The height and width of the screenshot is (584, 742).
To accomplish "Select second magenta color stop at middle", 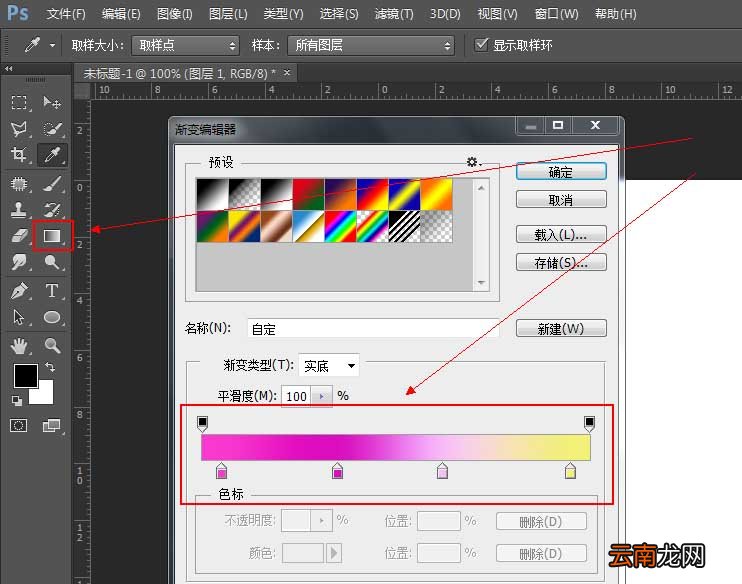I will tap(337, 471).
